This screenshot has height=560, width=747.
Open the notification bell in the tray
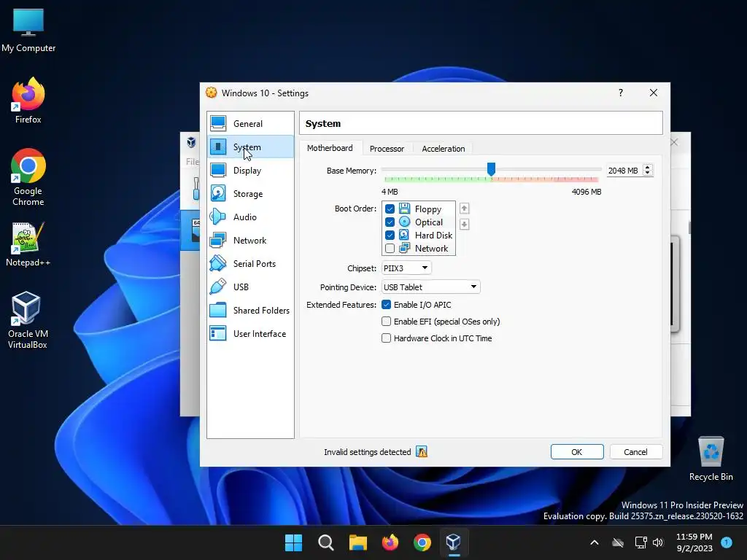727,542
